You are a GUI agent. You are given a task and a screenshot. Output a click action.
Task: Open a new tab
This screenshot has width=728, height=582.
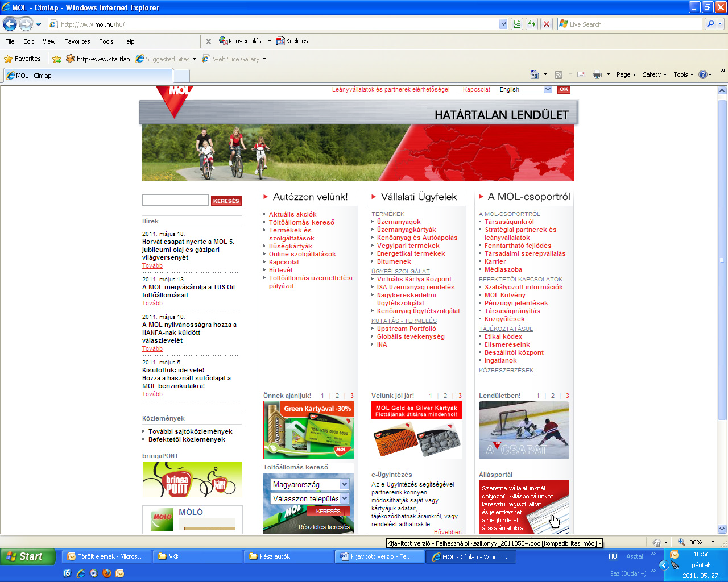(x=181, y=76)
